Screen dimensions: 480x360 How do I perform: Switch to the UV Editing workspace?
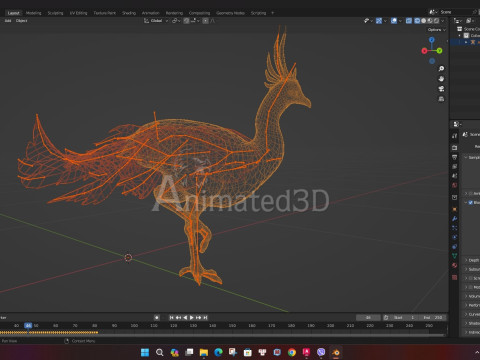tap(78, 13)
